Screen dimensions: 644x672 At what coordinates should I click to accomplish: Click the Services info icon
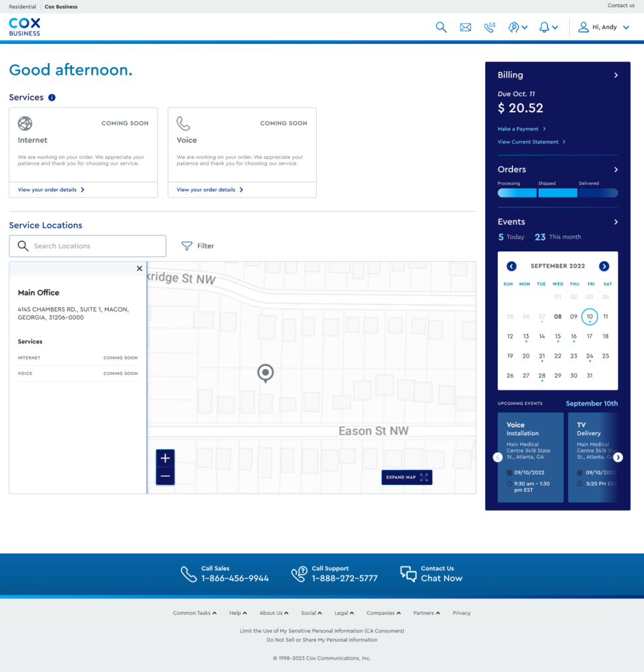coord(52,98)
